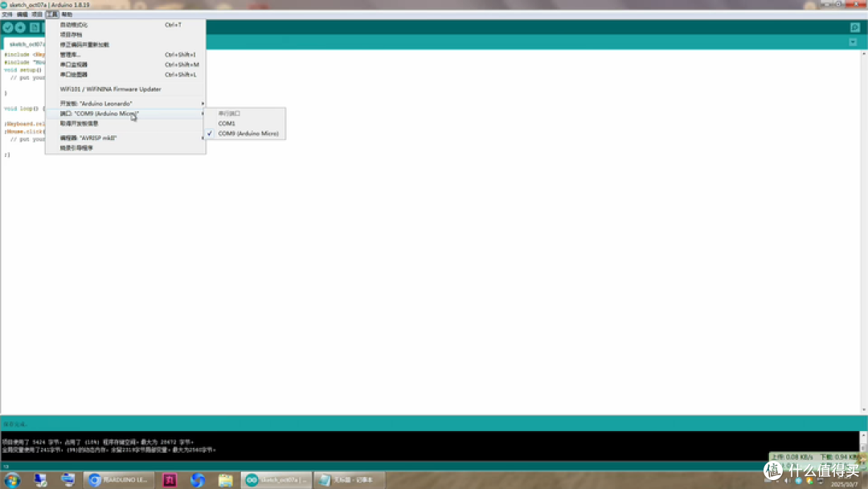Choose 修正编码并重新加载 menu entry
The image size is (868, 489).
click(125, 45)
